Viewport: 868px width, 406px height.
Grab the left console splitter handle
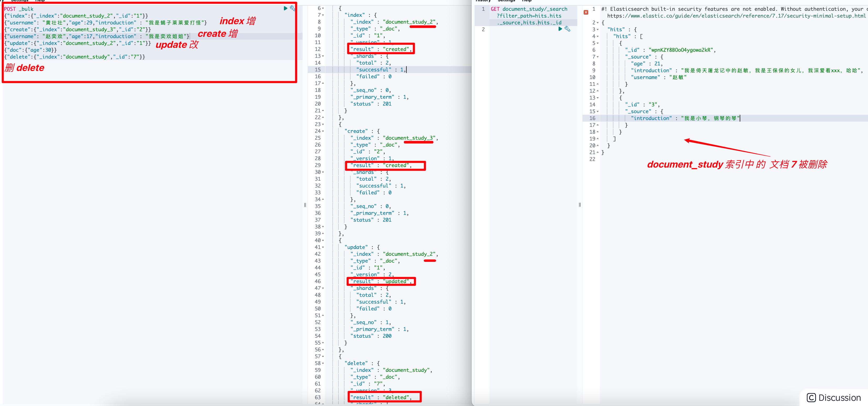[x=305, y=205]
